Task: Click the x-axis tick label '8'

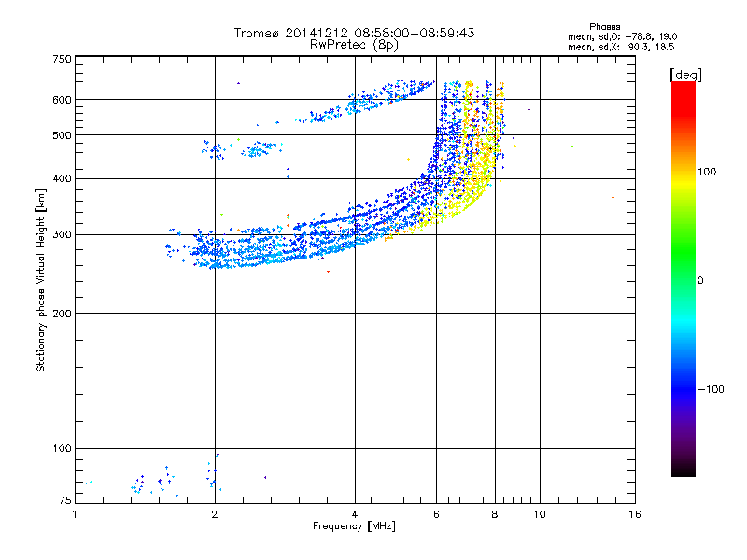Action: coord(495,514)
